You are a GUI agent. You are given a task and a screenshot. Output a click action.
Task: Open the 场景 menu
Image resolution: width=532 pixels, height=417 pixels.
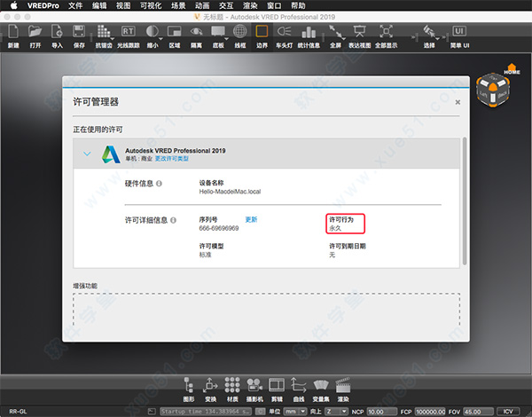coord(178,6)
